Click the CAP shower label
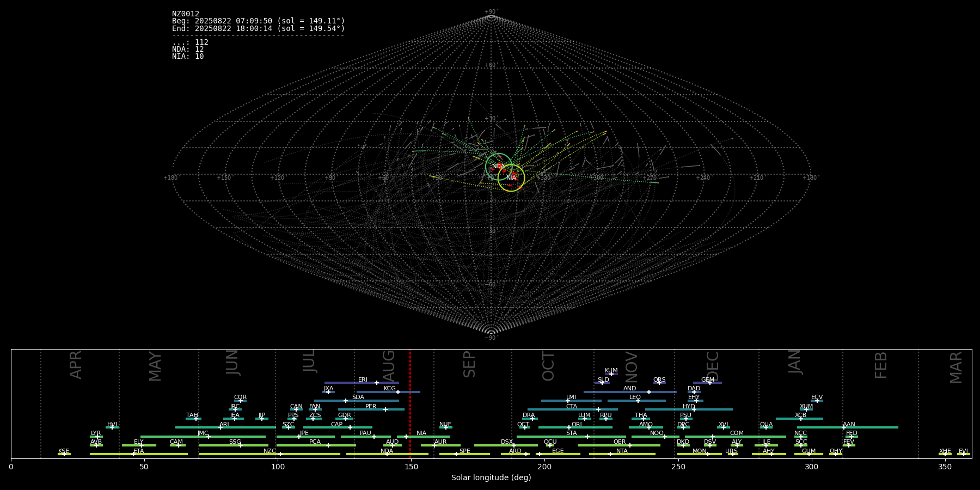 pyautogui.click(x=336, y=425)
